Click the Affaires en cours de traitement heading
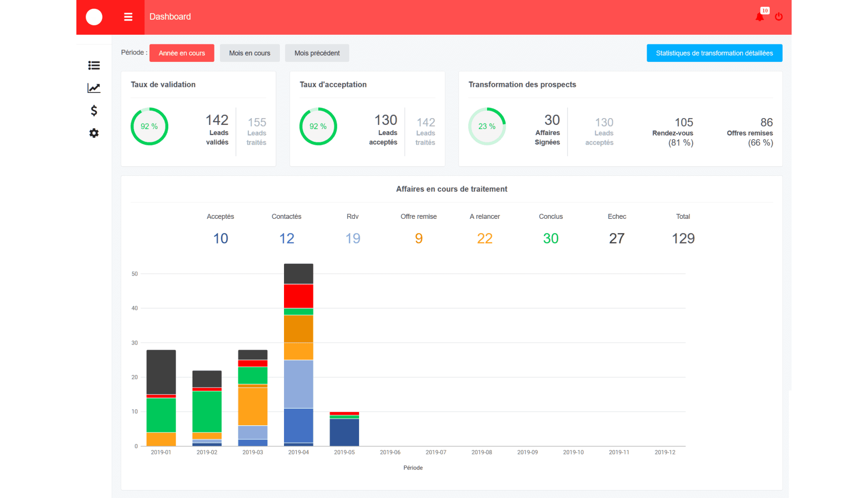This screenshot has width=868, height=498. pyautogui.click(x=451, y=189)
